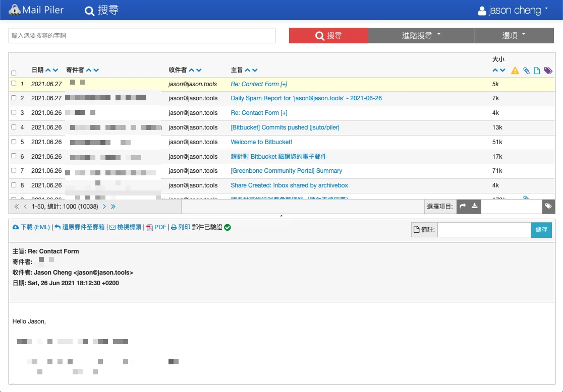Select checkbox for Greenbone Community Portal row
The image size is (563, 392).
[x=14, y=170]
